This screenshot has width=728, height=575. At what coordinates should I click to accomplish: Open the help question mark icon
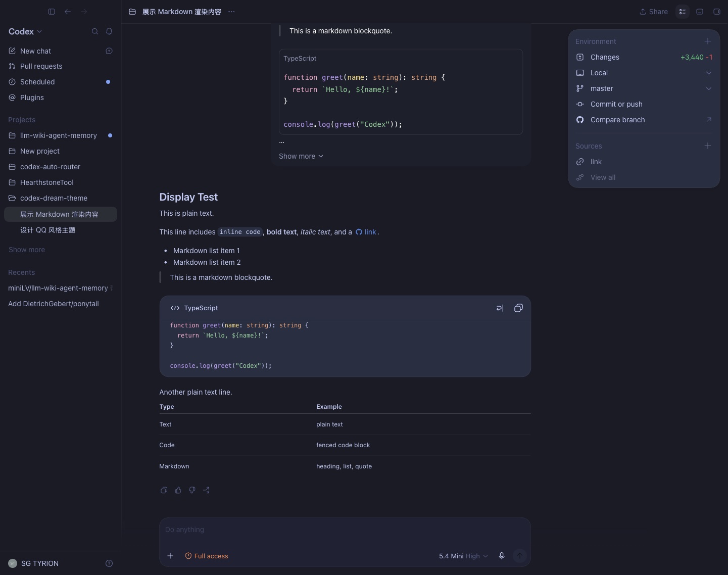109,563
